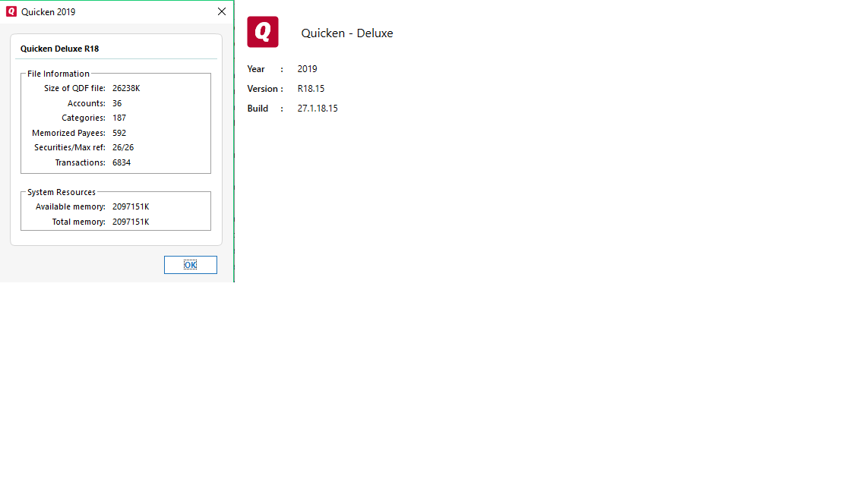Click the Total memory value 2097151K
This screenshot has height=504, width=847.
pyautogui.click(x=130, y=222)
